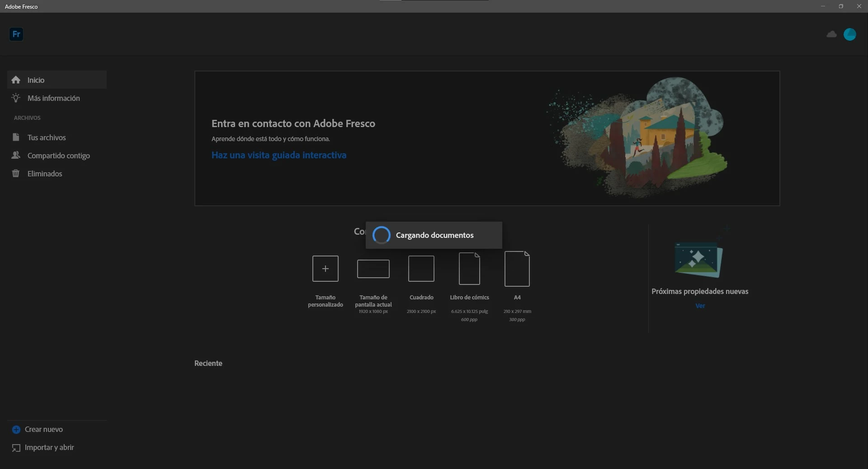Open Compartido contigo files
The image size is (868, 469).
click(57, 156)
